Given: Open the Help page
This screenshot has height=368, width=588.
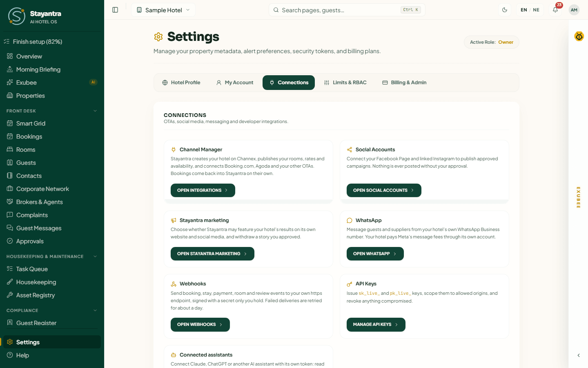Looking at the screenshot, I should tap(52, 355).
